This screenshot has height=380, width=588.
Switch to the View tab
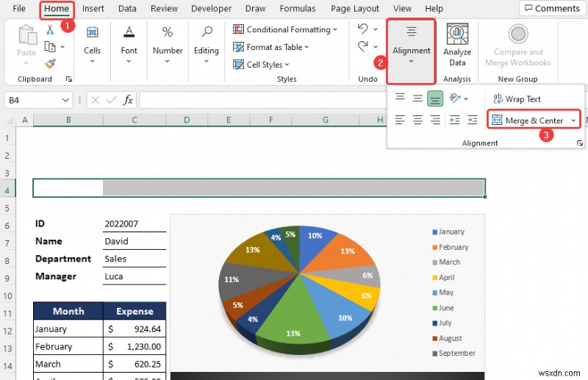[402, 8]
